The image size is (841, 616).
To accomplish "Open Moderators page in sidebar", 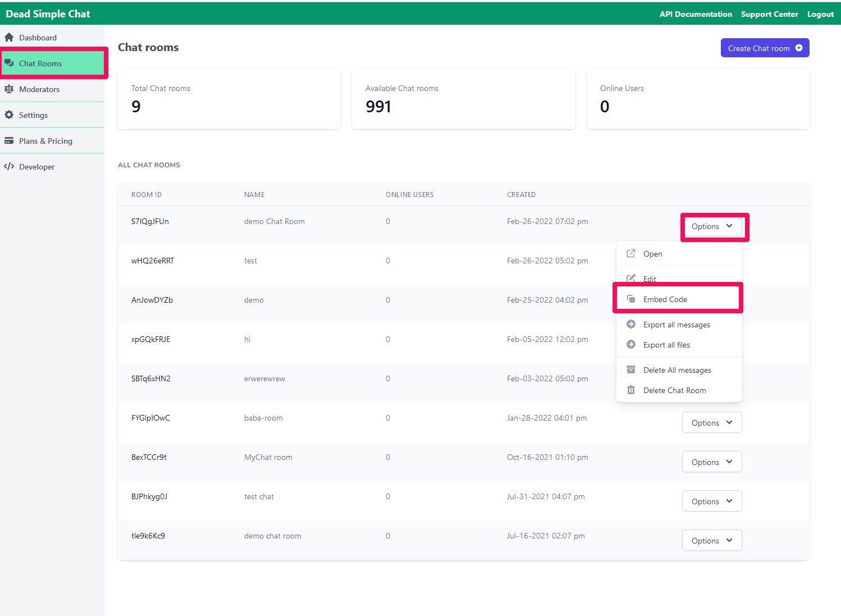I will click(x=52, y=89).
